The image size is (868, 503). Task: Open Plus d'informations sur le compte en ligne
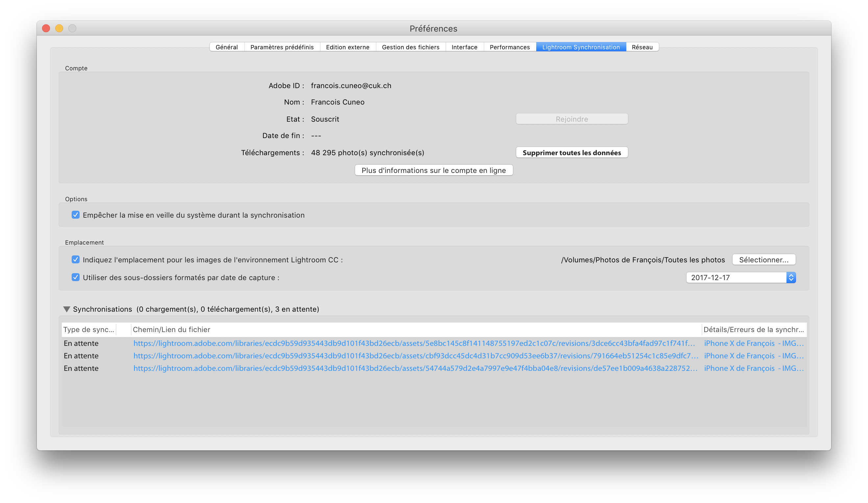[433, 170]
